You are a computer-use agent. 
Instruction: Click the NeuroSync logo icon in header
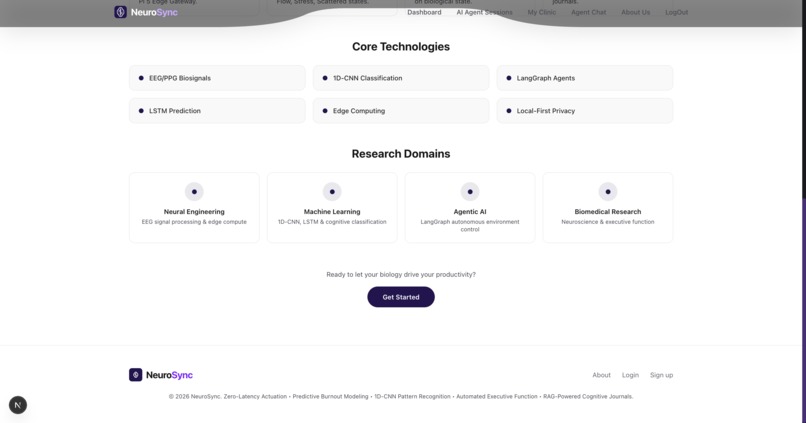pyautogui.click(x=120, y=12)
